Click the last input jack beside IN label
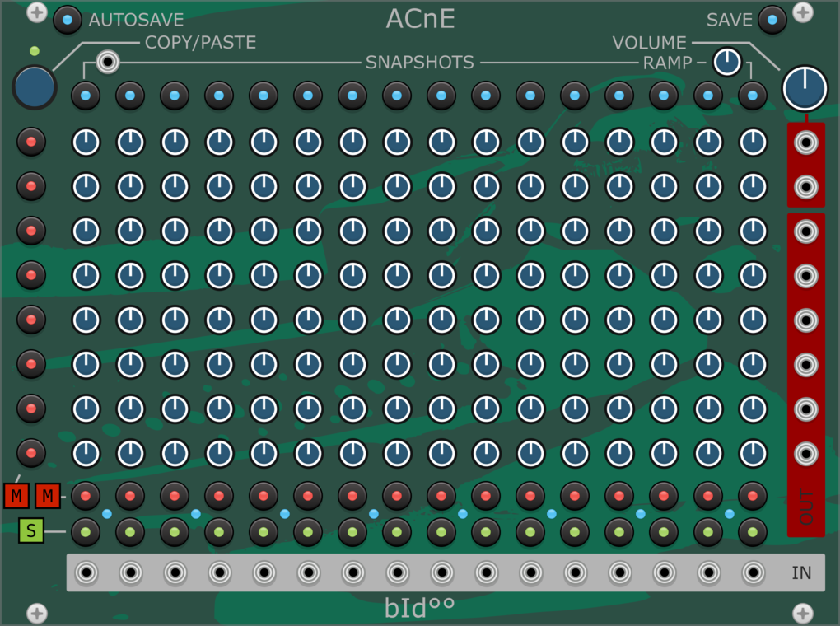The width and height of the screenshot is (840, 626). [754, 573]
